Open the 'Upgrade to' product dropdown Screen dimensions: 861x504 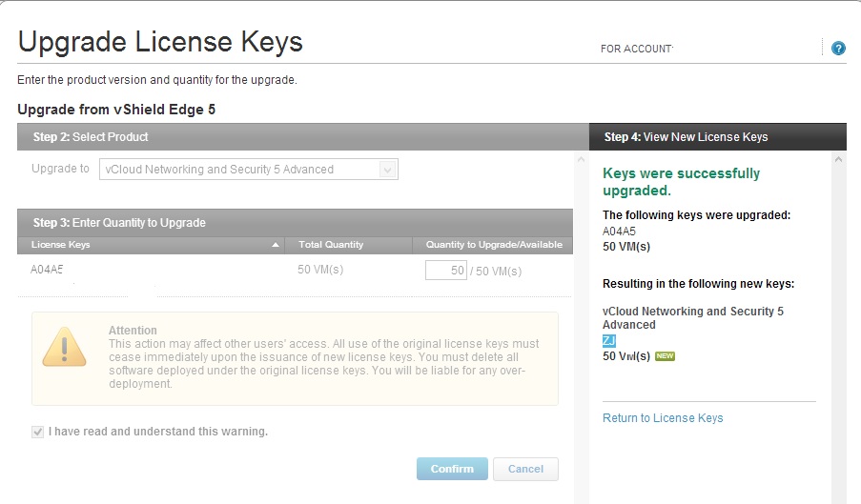pos(248,170)
